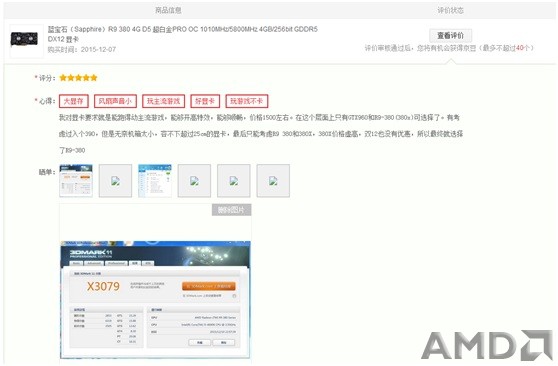558x366 pixels.
Task: Open the Sapphire R9 380 product title link
Action: point(183,34)
